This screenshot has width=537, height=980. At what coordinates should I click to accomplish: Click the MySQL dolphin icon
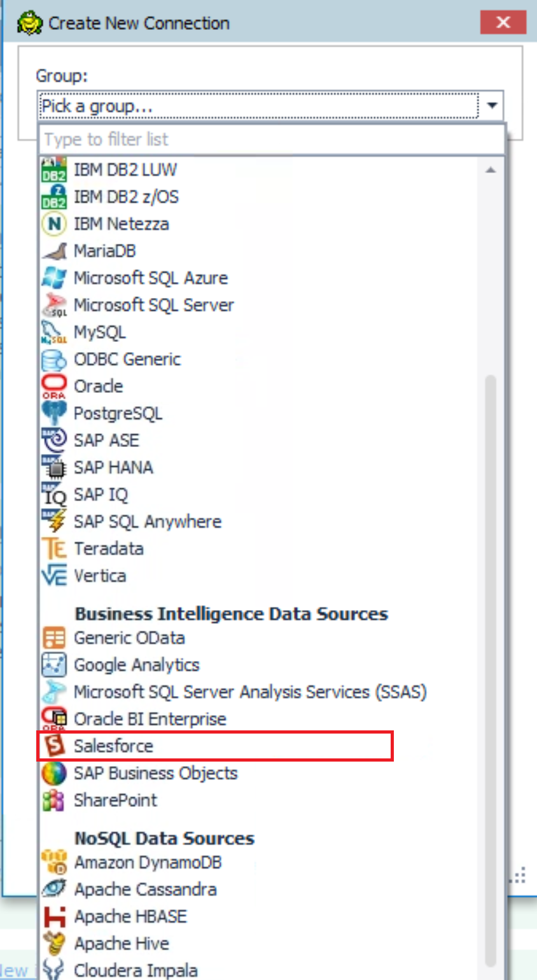tap(53, 332)
